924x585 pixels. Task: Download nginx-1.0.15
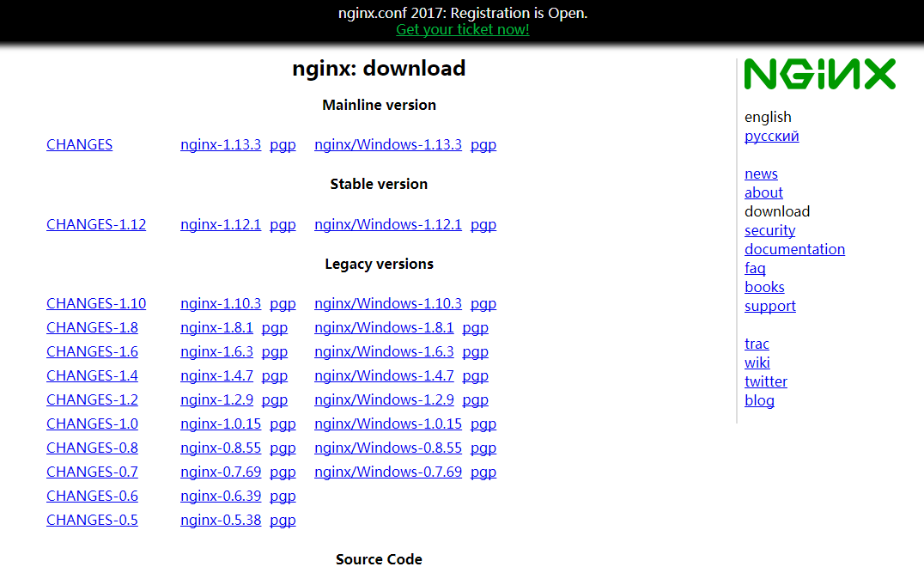coord(221,424)
